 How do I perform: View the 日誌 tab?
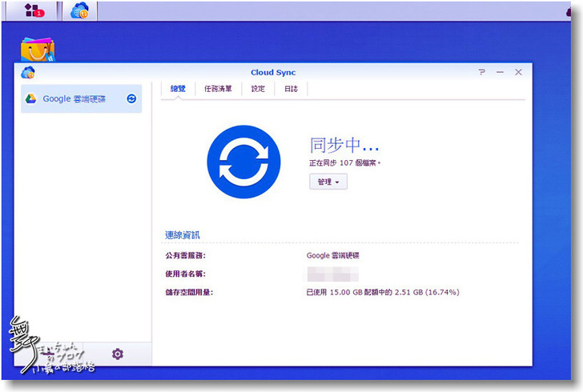pos(291,89)
